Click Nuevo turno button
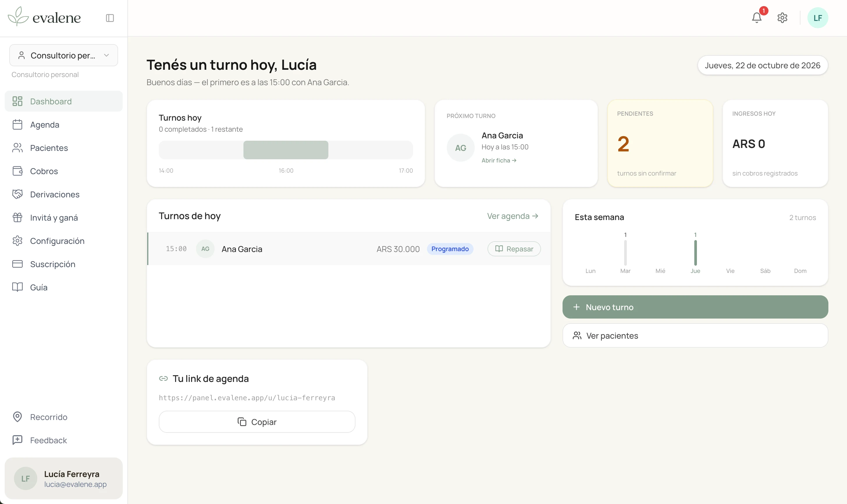 (695, 307)
